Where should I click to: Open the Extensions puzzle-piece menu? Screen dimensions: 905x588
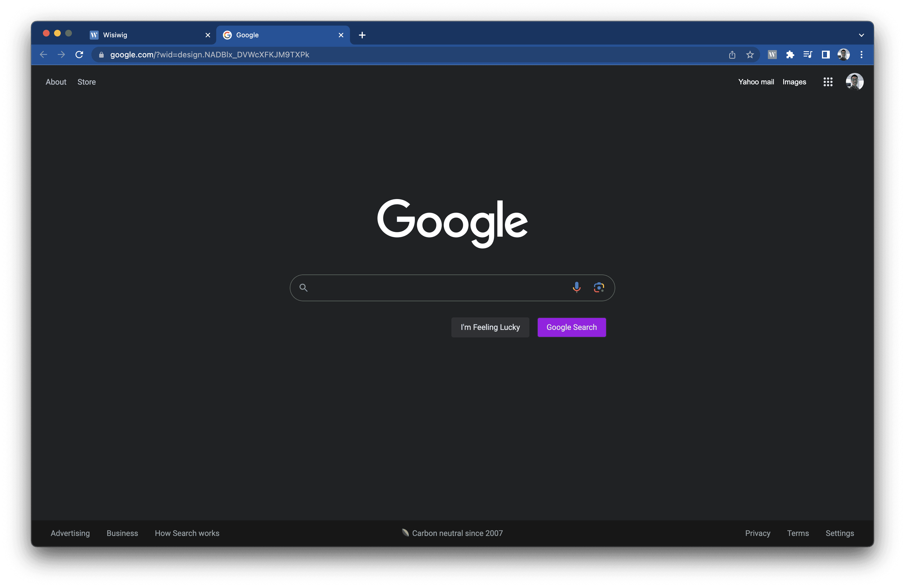tap(790, 55)
